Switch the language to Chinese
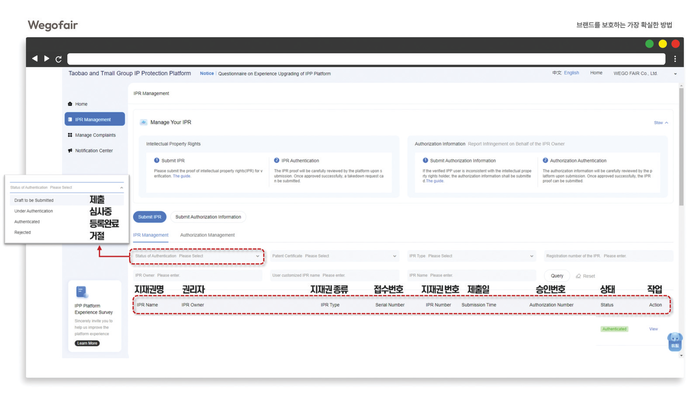Viewport: 699px width, 393px height. point(557,73)
